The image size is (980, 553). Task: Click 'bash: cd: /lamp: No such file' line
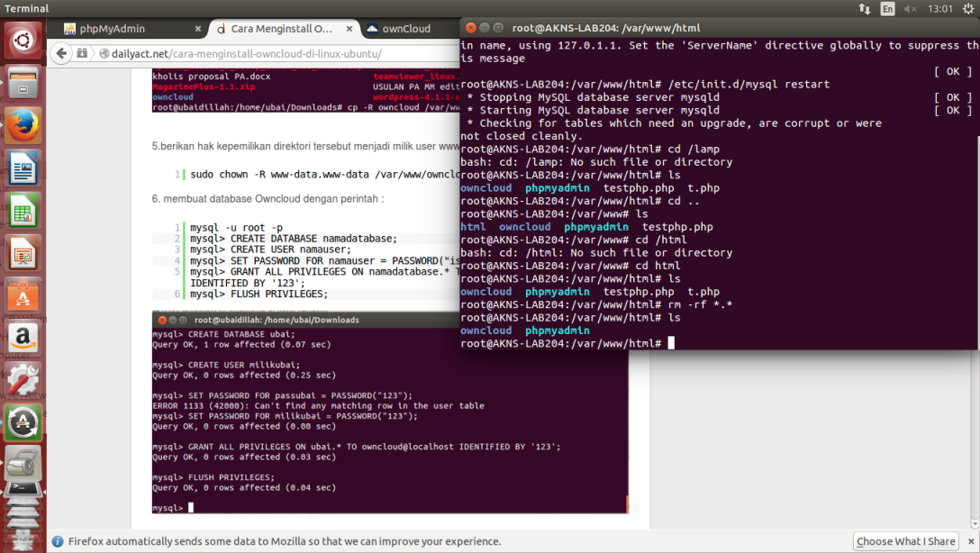(x=596, y=162)
